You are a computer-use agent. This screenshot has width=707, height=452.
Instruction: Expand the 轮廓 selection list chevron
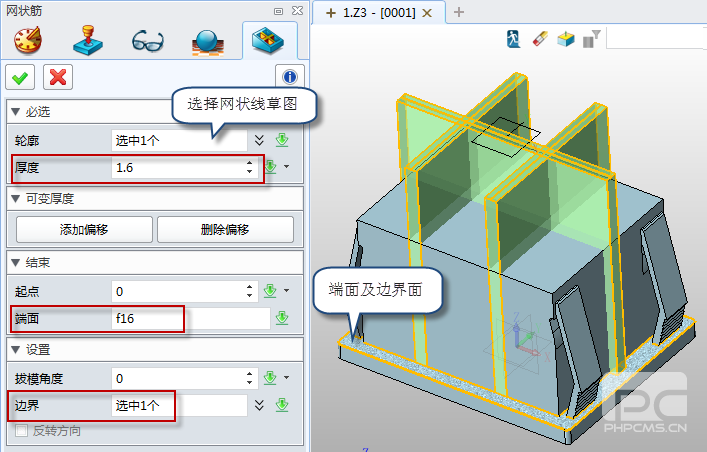[259, 141]
